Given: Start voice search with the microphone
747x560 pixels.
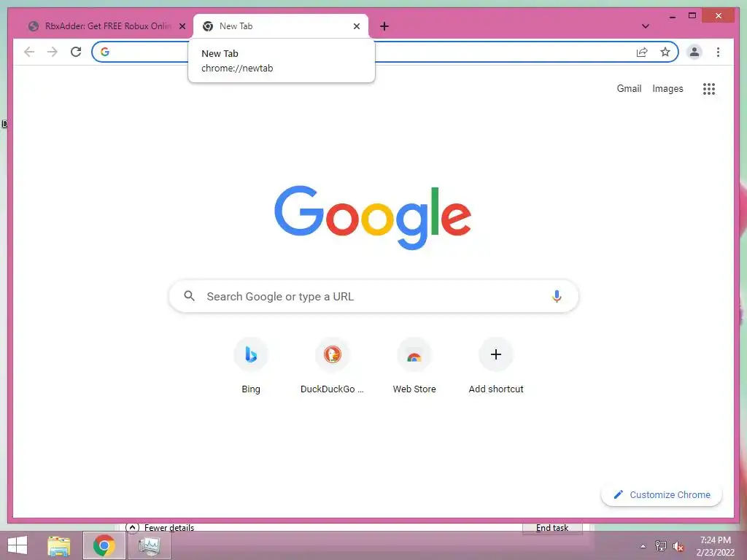Looking at the screenshot, I should coord(557,296).
